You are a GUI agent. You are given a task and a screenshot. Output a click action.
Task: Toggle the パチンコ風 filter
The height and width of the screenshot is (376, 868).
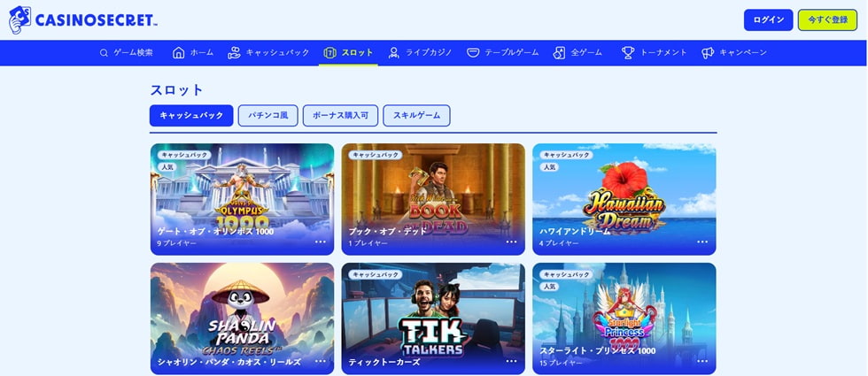coord(267,116)
